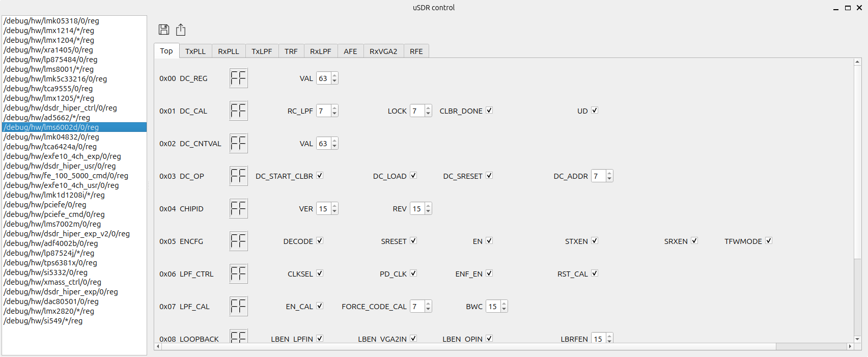Open the TRF tab
The image size is (868, 357).
point(291,51)
